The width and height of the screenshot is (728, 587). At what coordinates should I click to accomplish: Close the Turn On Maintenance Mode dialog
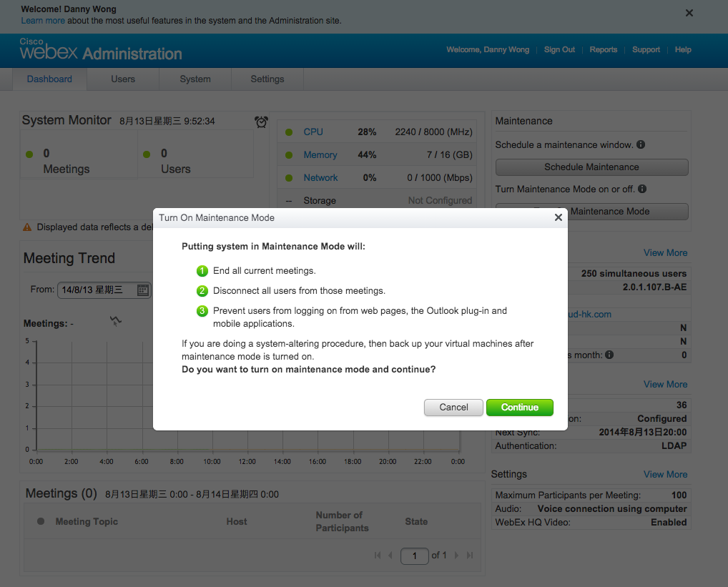click(x=558, y=218)
